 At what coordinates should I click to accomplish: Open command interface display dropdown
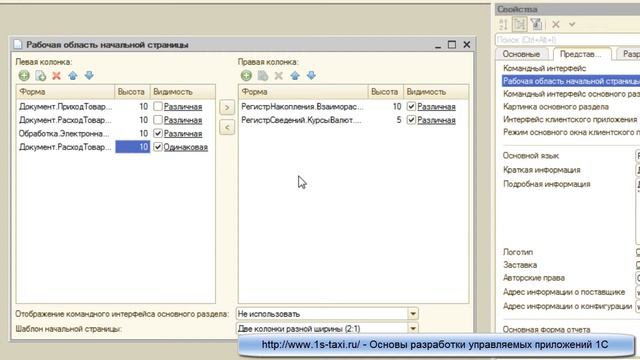(413, 314)
